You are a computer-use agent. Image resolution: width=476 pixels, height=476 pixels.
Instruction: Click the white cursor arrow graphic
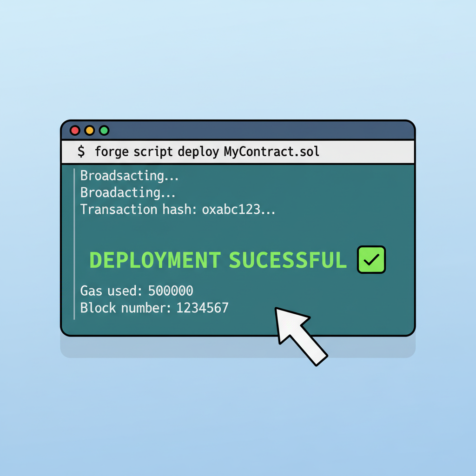tap(300, 335)
